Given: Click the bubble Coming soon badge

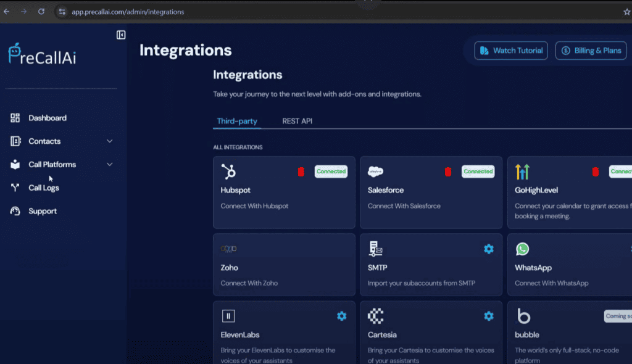Looking at the screenshot, I should point(618,316).
